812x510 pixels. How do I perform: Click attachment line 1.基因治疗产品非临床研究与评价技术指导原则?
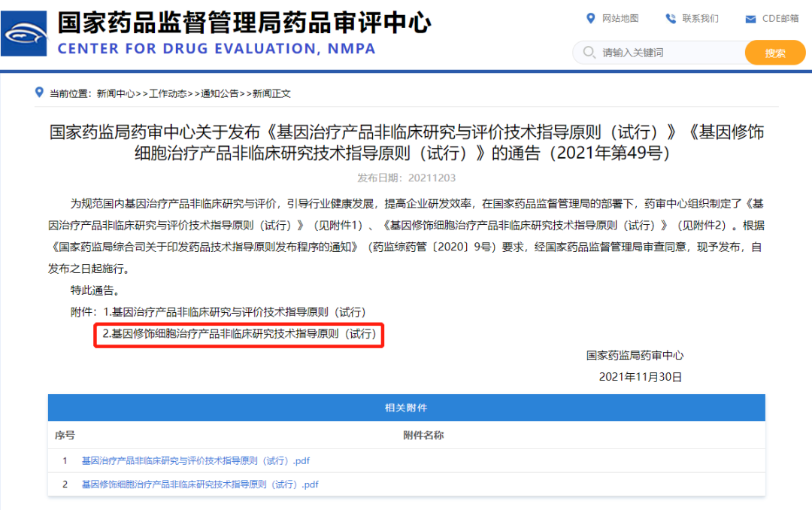[x=235, y=312]
